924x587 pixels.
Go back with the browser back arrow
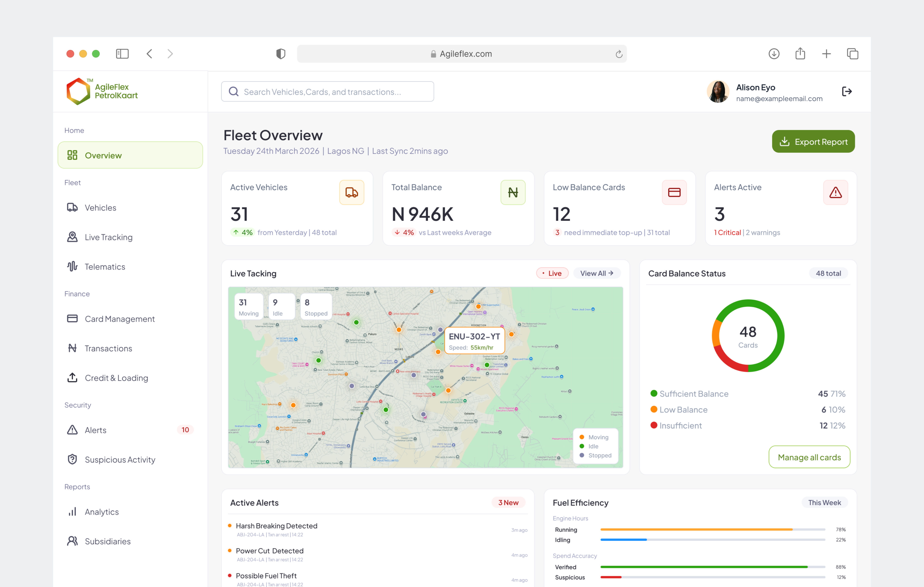click(x=150, y=54)
